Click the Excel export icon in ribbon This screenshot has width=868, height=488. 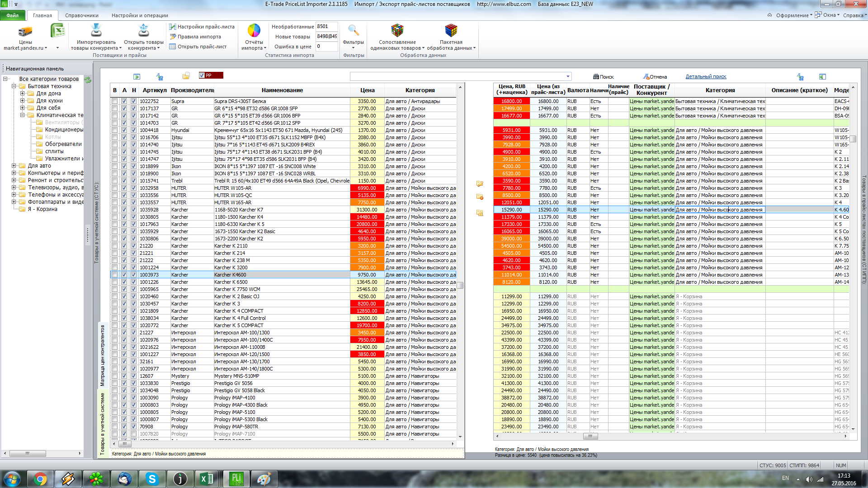(x=57, y=31)
